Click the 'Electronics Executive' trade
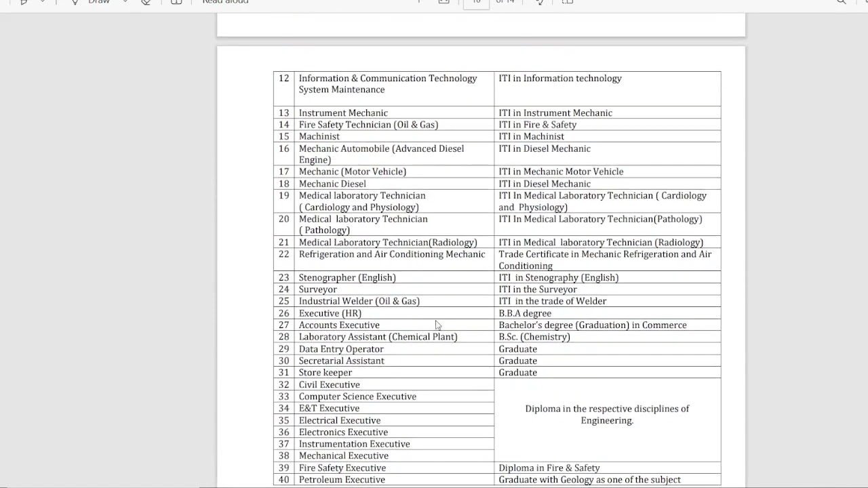 click(343, 432)
